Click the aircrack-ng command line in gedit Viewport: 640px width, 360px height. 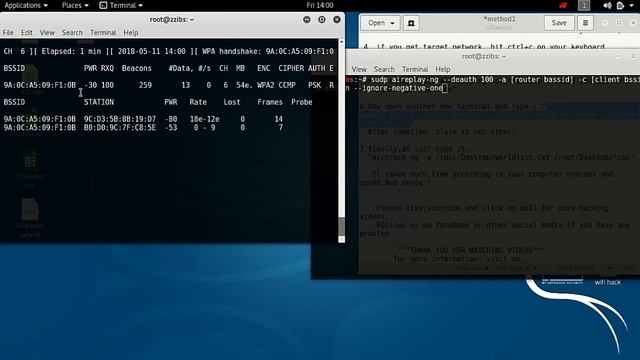pyautogui.click(x=501, y=157)
